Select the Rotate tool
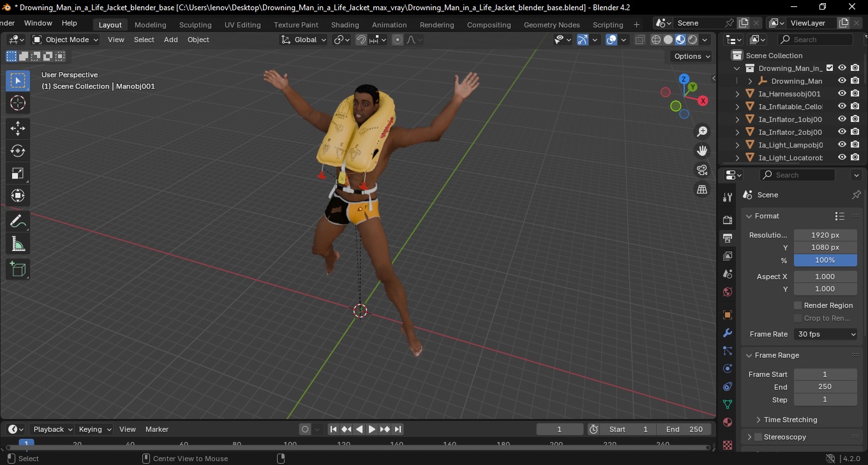Image resolution: width=868 pixels, height=465 pixels. pos(18,151)
